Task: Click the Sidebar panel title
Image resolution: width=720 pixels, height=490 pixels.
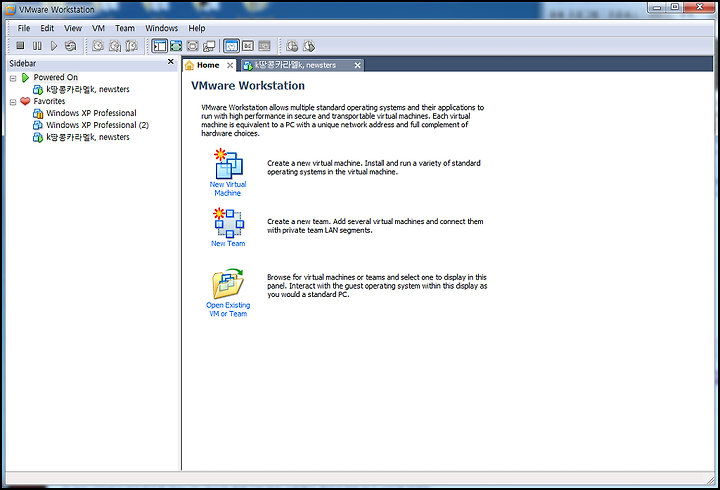Action: point(22,63)
